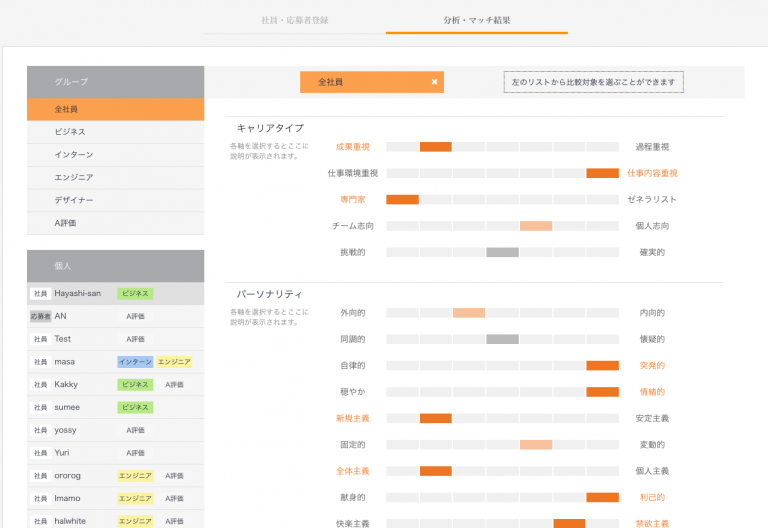This screenshot has height=528, width=768.
Task: Click the 専門家 axis label
Action: tap(353, 200)
